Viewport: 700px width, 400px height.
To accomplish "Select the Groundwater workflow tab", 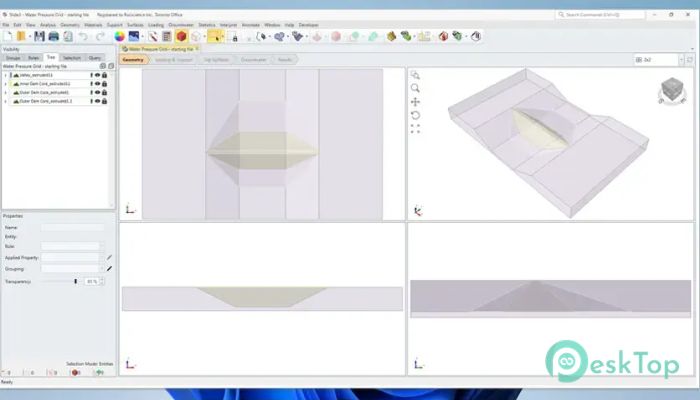I will coord(253,59).
